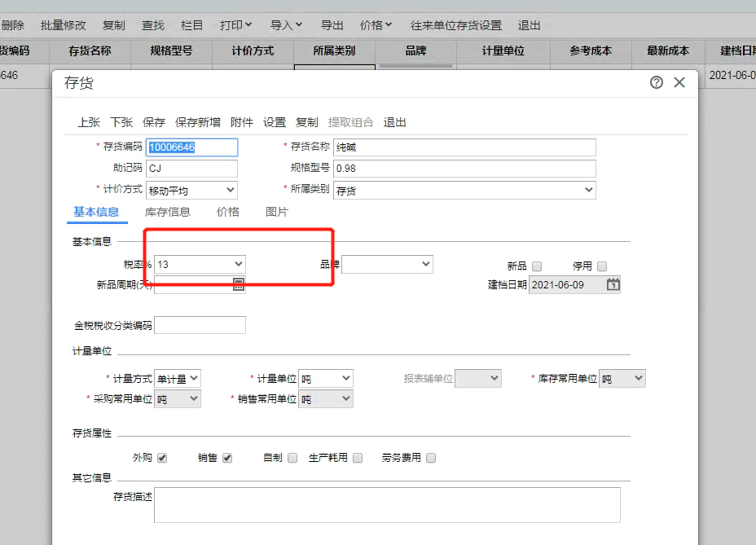Click 复制 in the background list toolbar
The image size is (756, 545).
pyautogui.click(x=114, y=25)
